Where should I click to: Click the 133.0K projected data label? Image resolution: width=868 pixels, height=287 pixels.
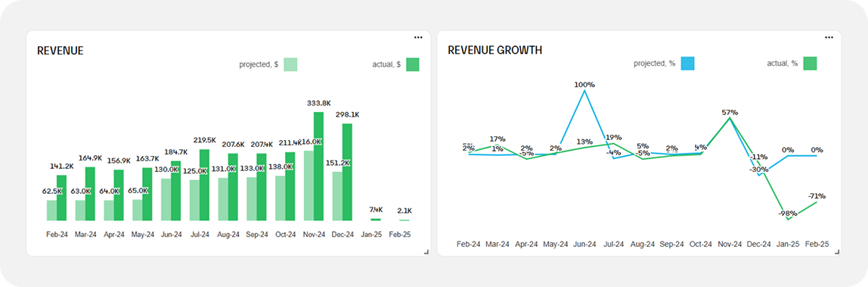[x=253, y=168]
